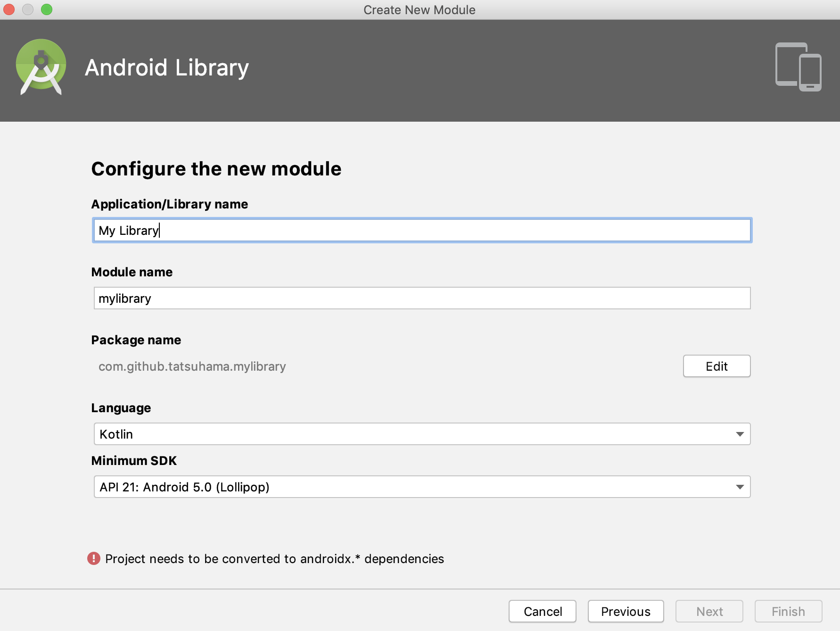Expand the Minimum SDK dropdown
The image size is (840, 631).
point(422,487)
